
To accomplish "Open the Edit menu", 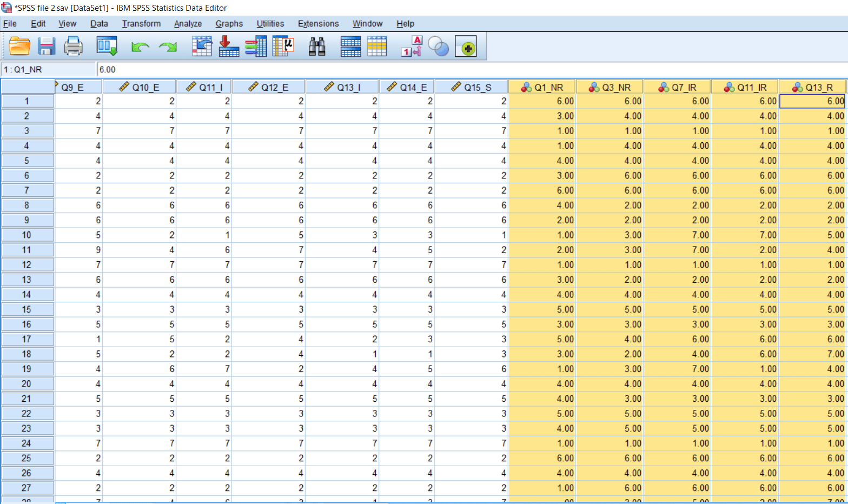I will 38,24.
